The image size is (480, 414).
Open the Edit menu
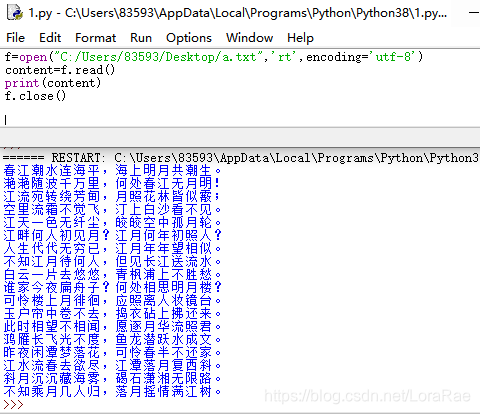click(x=50, y=38)
